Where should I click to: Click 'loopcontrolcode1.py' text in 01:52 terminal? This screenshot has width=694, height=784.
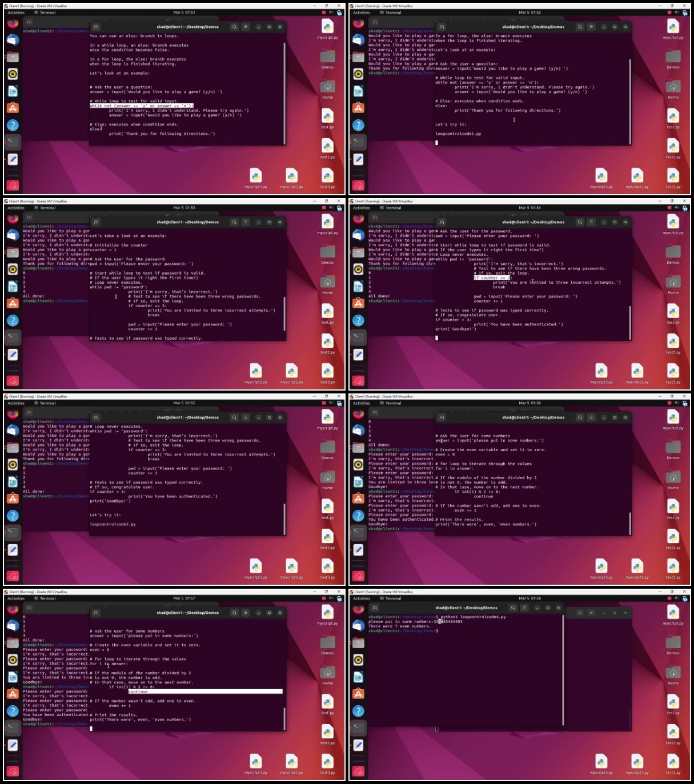pyautogui.click(x=458, y=134)
